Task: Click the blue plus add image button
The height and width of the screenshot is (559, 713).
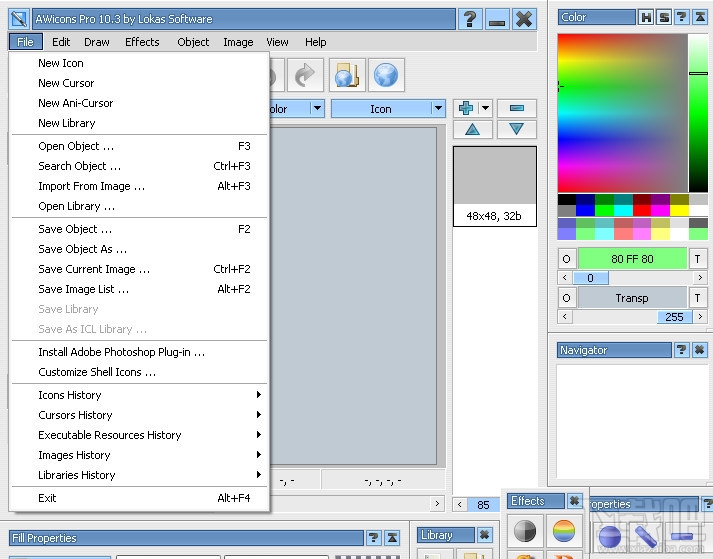Action: (466, 108)
